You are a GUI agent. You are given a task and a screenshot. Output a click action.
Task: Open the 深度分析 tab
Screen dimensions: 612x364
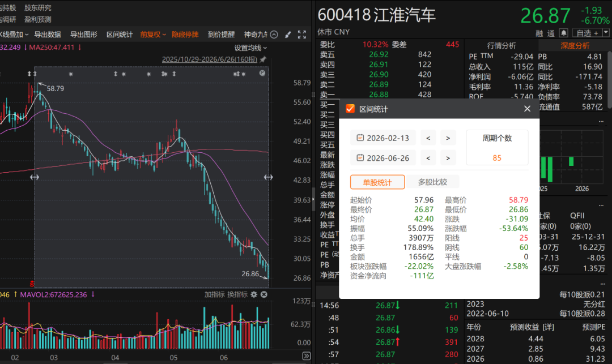click(x=575, y=46)
